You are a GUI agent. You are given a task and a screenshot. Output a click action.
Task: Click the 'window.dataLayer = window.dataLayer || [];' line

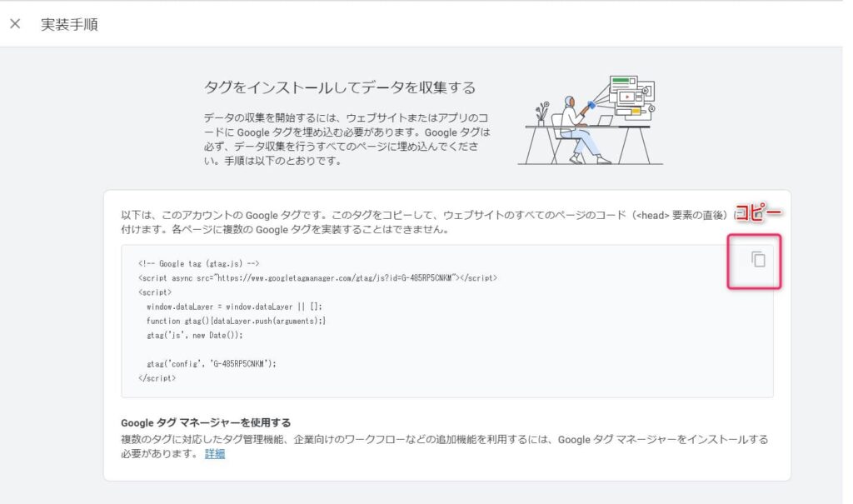click(234, 307)
